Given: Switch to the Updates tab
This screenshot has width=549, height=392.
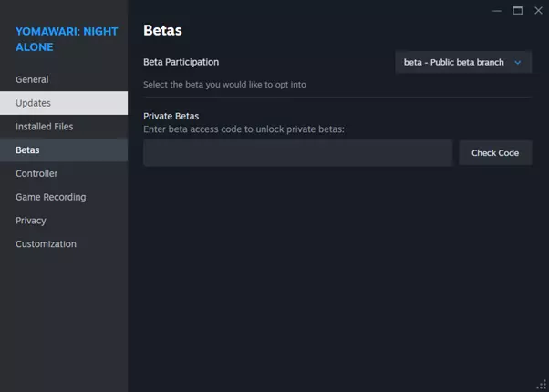Looking at the screenshot, I should pyautogui.click(x=33, y=103).
